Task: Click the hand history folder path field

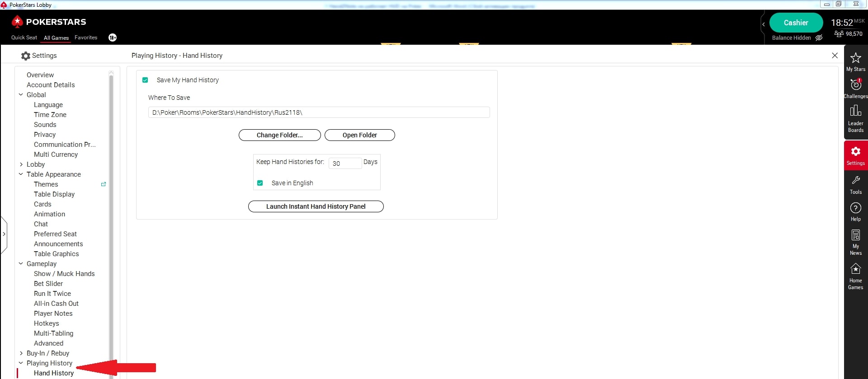Action: (319, 112)
